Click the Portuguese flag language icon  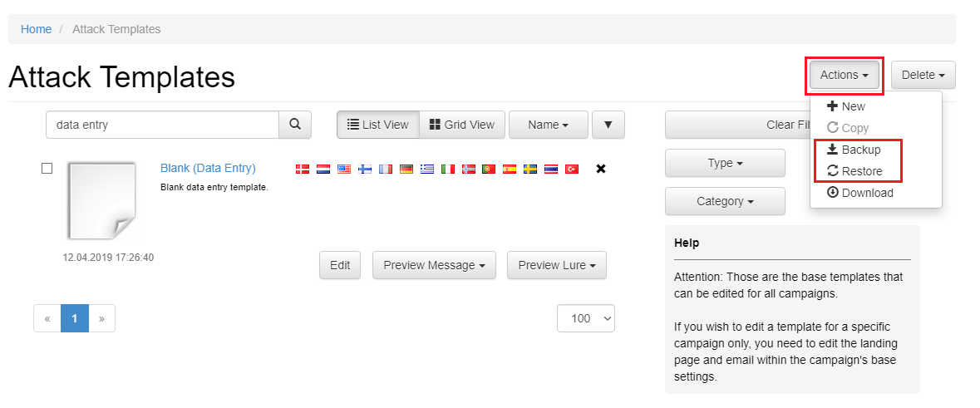[489, 169]
